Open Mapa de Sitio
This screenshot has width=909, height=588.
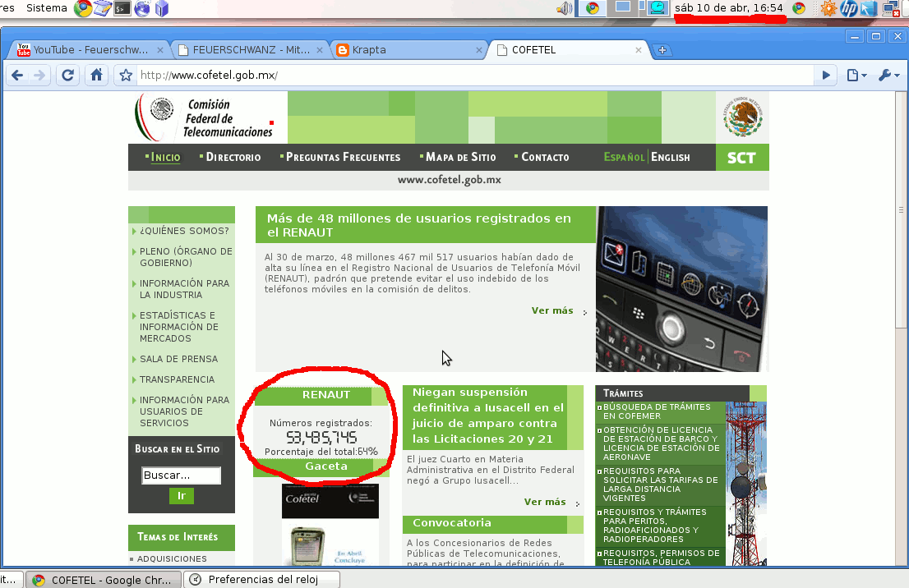click(x=461, y=157)
